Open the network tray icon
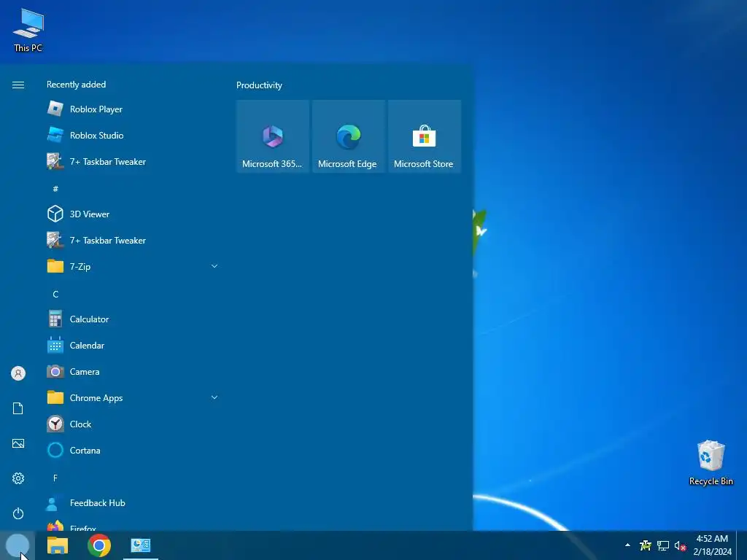The image size is (747, 560). coord(662,545)
